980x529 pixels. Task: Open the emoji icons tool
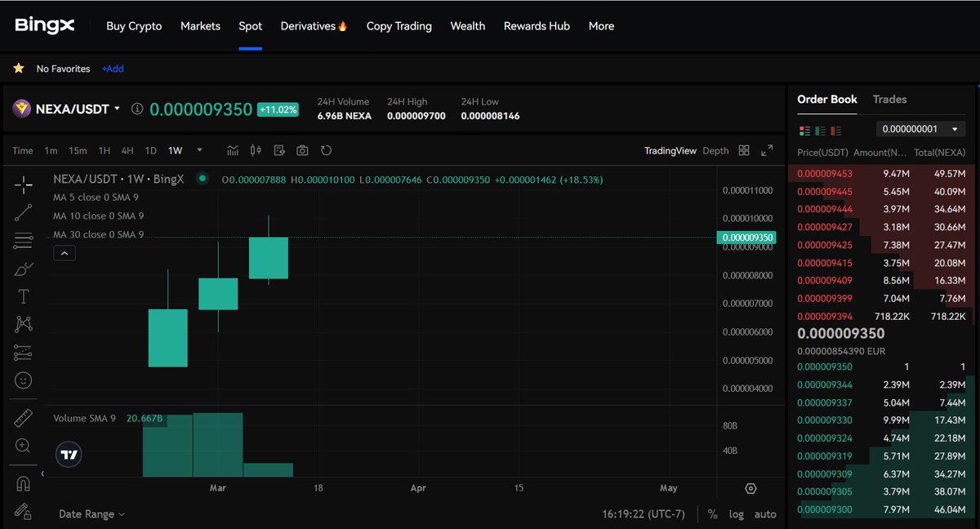pos(24,380)
